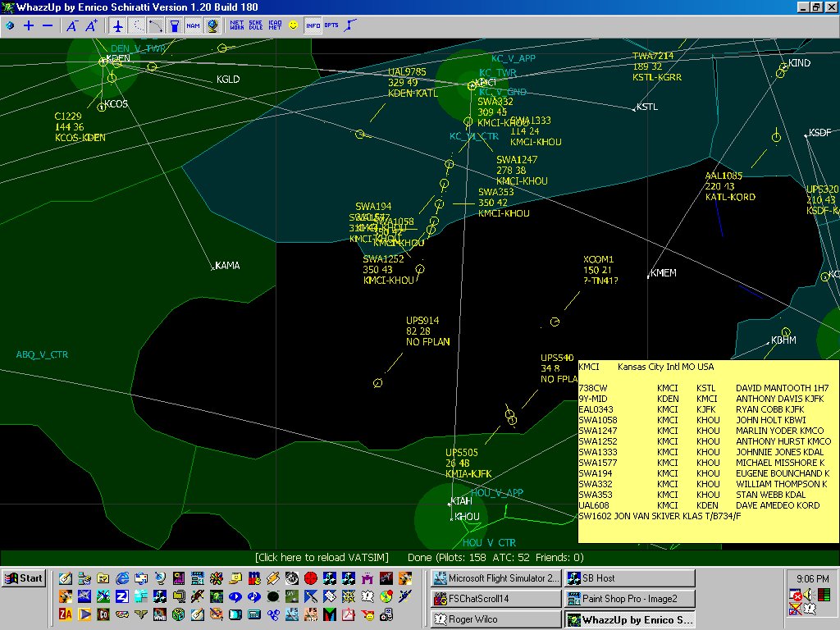Toggle the NAM names display button

[193, 25]
